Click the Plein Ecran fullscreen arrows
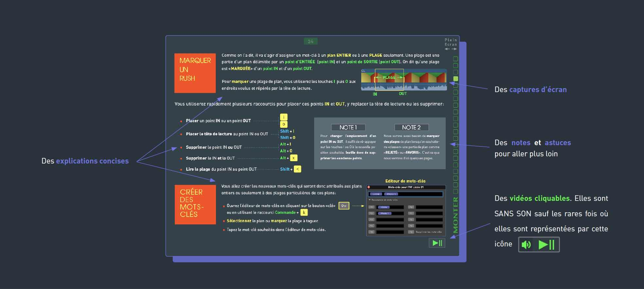This screenshot has width=644, height=289. pos(451,49)
